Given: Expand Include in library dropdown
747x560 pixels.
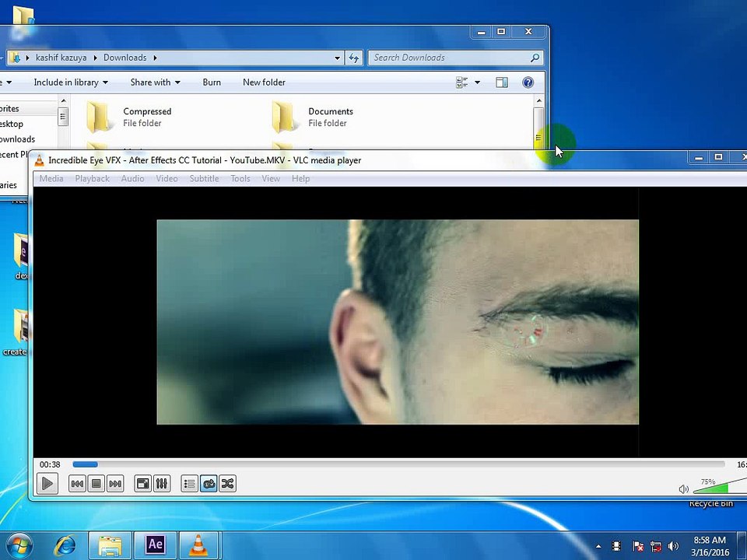Looking at the screenshot, I should [71, 82].
